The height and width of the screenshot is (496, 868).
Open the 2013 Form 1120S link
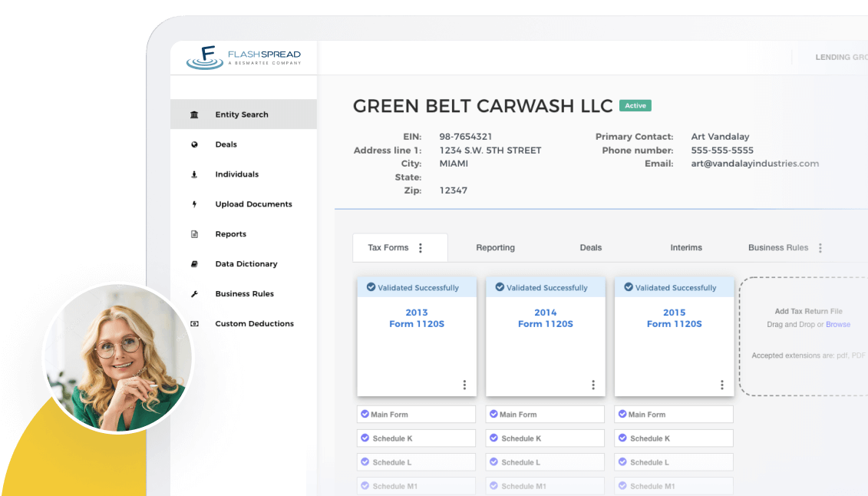click(417, 319)
